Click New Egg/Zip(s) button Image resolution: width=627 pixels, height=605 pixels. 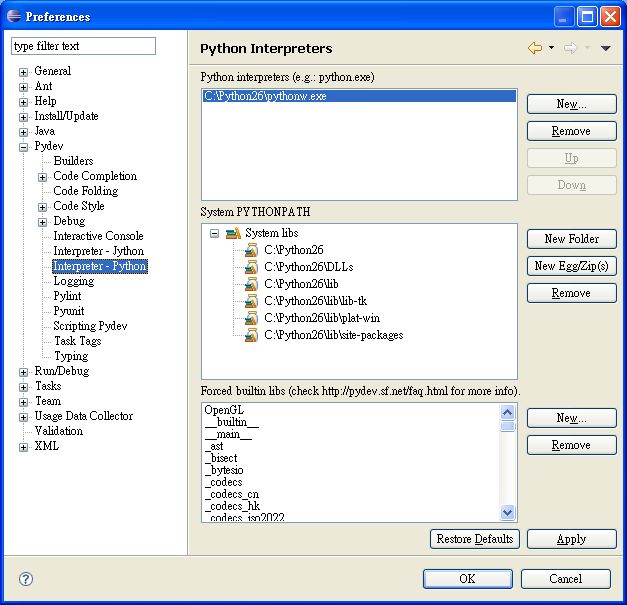571,266
